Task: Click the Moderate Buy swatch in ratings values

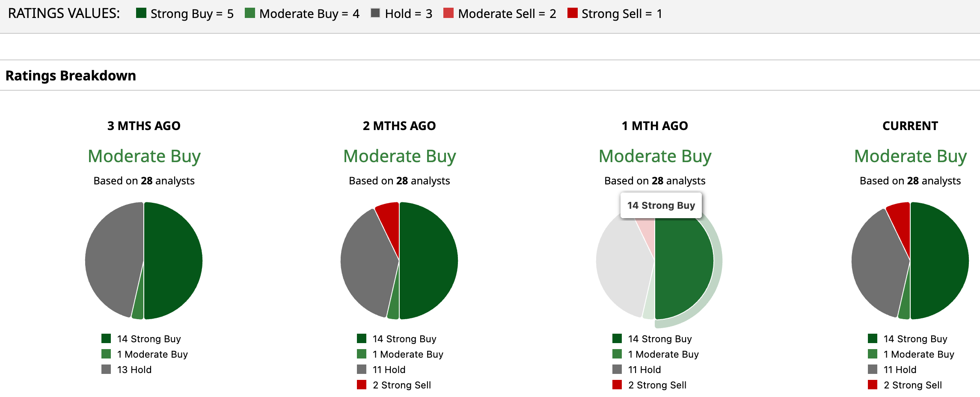Action: [x=250, y=13]
